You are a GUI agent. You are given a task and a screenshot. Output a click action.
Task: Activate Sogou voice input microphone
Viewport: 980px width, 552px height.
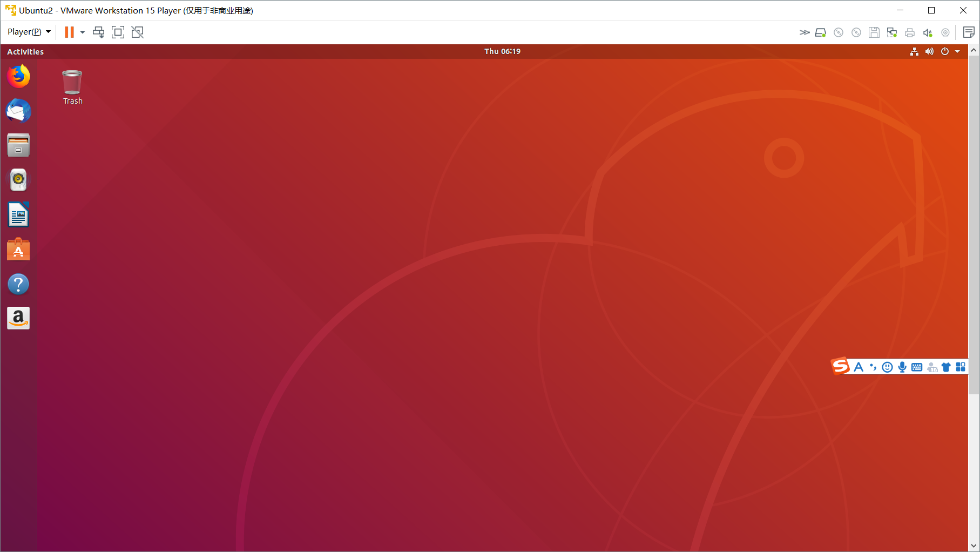(902, 367)
